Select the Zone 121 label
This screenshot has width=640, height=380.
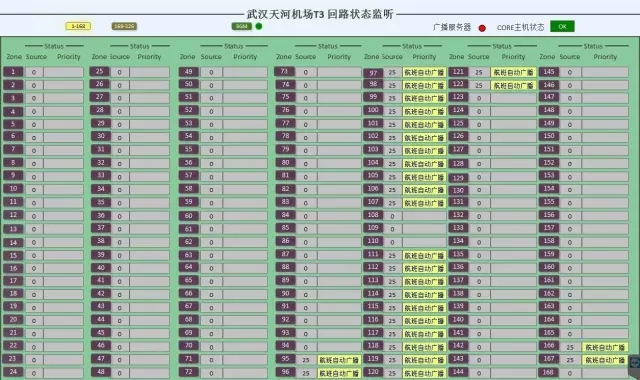pyautogui.click(x=458, y=72)
